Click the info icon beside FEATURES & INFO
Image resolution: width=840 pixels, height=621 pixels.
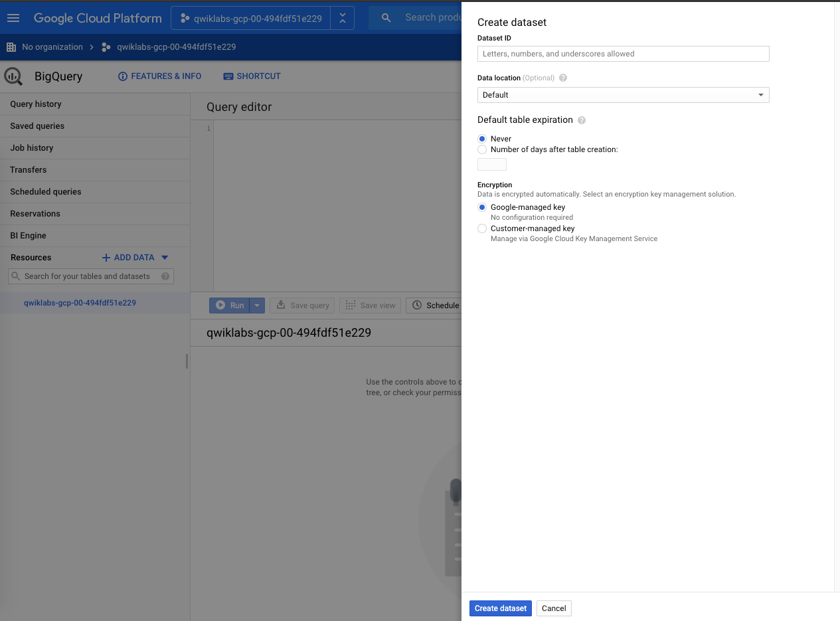(122, 76)
